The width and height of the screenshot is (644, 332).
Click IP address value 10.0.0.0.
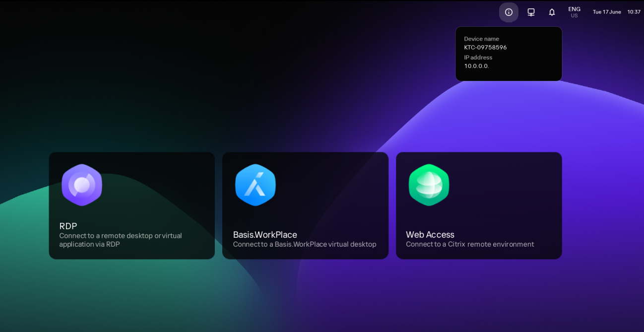[476, 66]
